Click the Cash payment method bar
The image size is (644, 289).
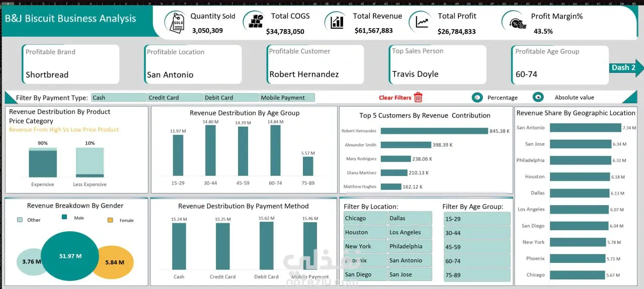(179, 247)
